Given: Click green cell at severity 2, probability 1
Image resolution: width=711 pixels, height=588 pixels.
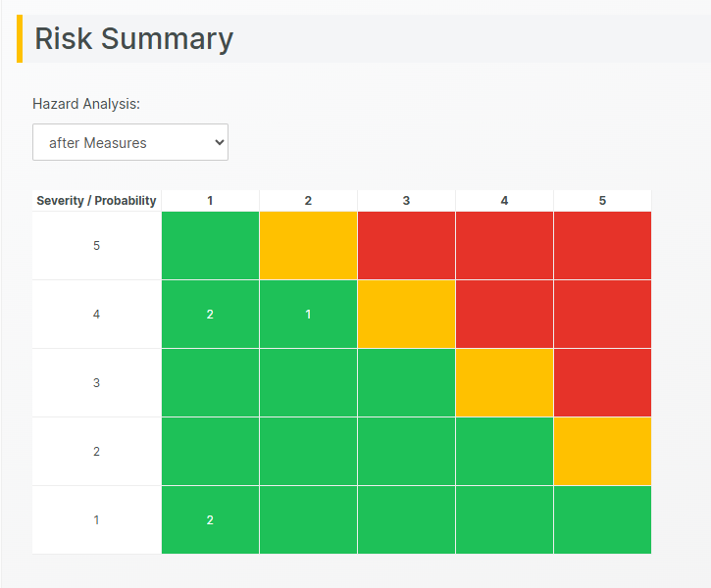Looking at the screenshot, I should point(210,451).
